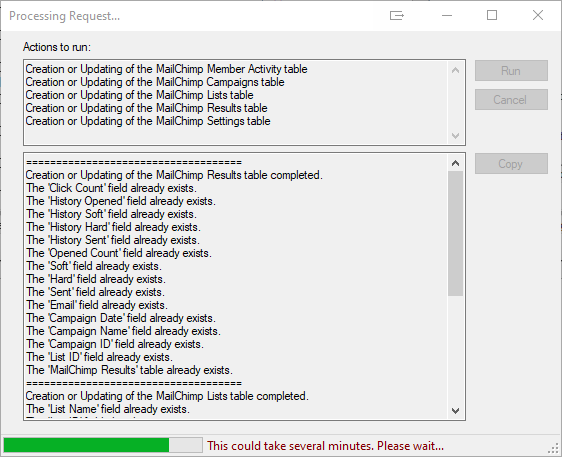
Task: Click 'MailChimp Results' table already exists line
Action: [x=129, y=370]
